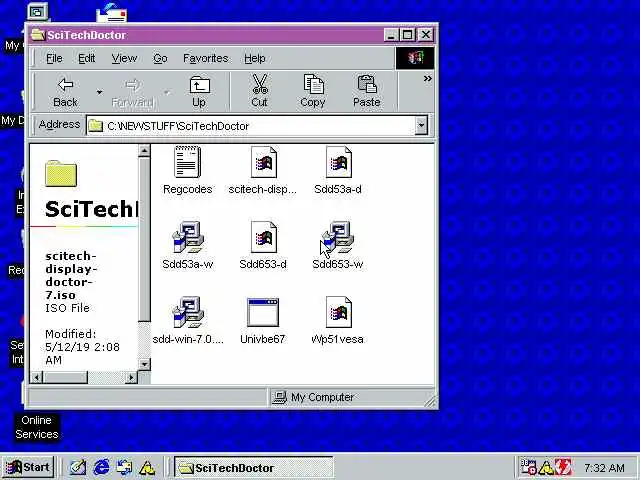Open the File menu
The height and width of the screenshot is (480, 640).
click(x=54, y=58)
